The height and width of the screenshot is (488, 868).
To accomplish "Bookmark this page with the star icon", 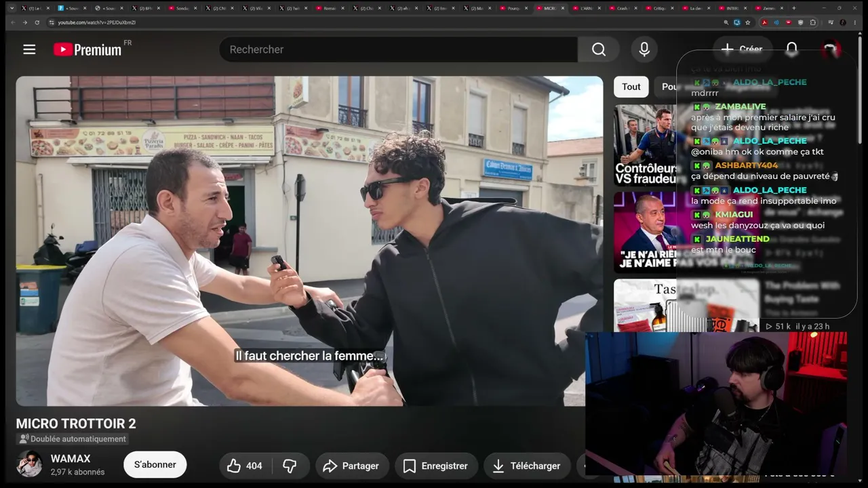I will click(748, 22).
